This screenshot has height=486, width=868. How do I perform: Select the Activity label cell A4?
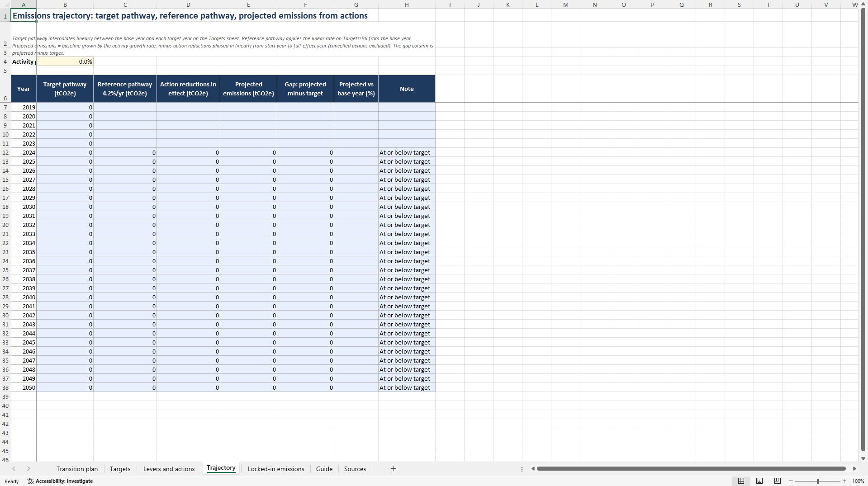click(x=24, y=61)
